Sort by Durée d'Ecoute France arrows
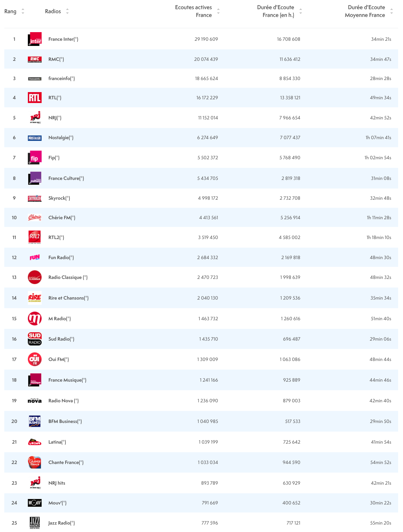 click(x=301, y=11)
